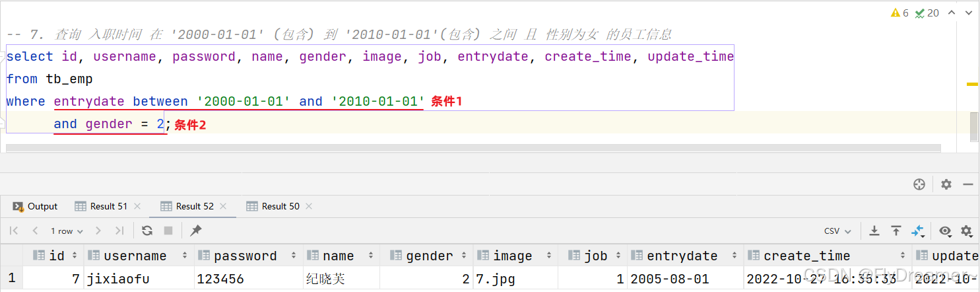Click the '2005-08-01' entrydate cell
The image size is (980, 292).
pos(685,279)
